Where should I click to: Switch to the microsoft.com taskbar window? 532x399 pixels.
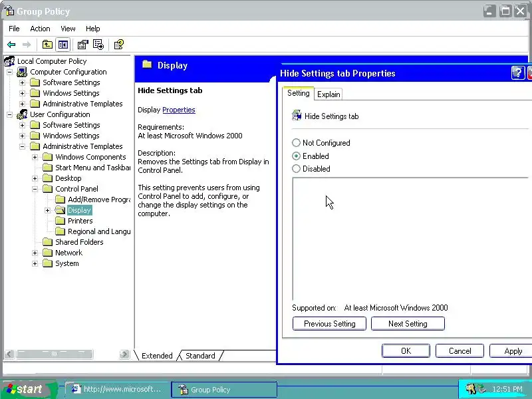[117, 389]
